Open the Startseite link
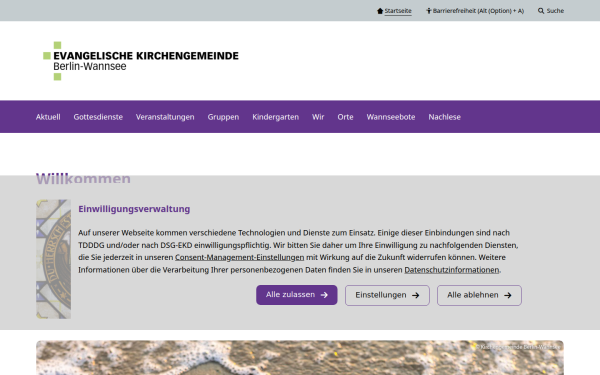600x375 pixels. (398, 11)
